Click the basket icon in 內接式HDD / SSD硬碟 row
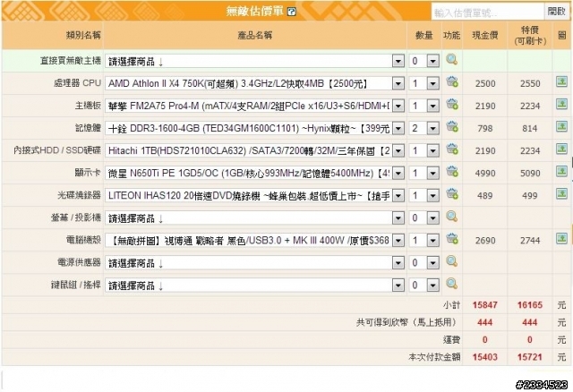 coord(452,149)
